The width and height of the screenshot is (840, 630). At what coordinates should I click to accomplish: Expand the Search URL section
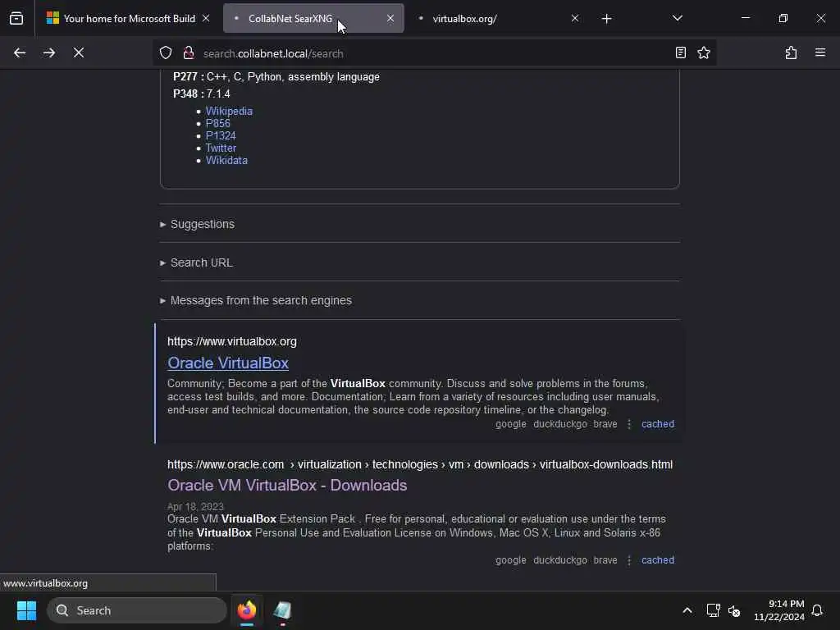196,262
